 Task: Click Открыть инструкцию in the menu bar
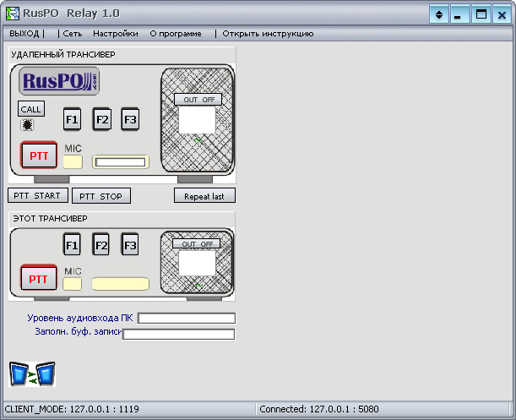click(268, 34)
